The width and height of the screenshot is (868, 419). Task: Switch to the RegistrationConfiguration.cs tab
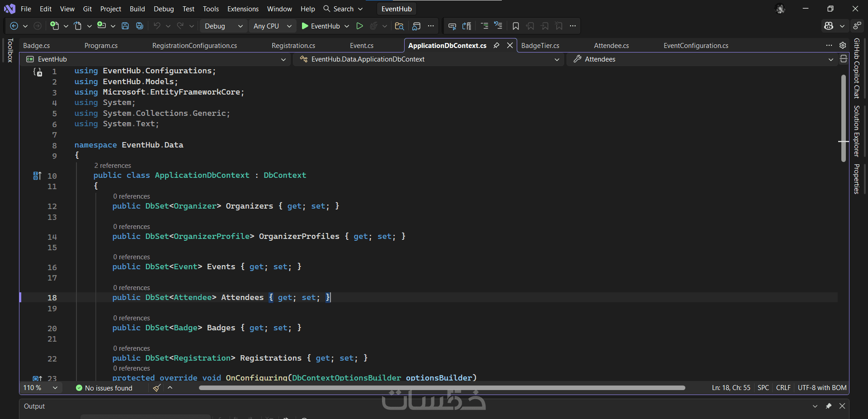coord(194,45)
